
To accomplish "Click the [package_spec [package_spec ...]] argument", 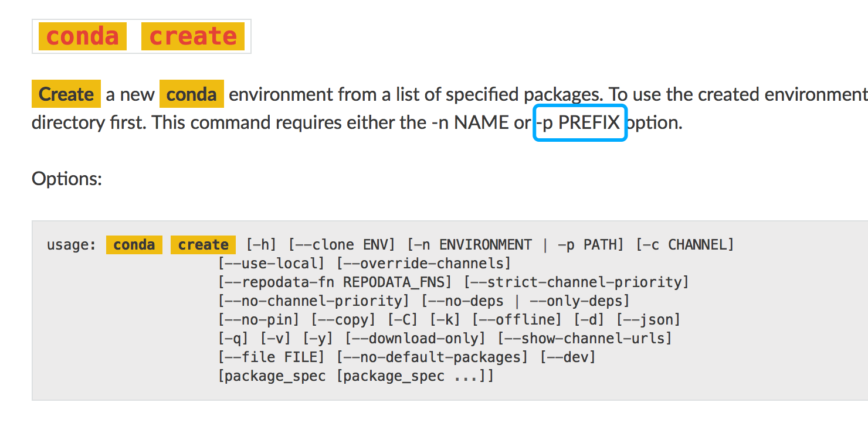I will (x=356, y=376).
